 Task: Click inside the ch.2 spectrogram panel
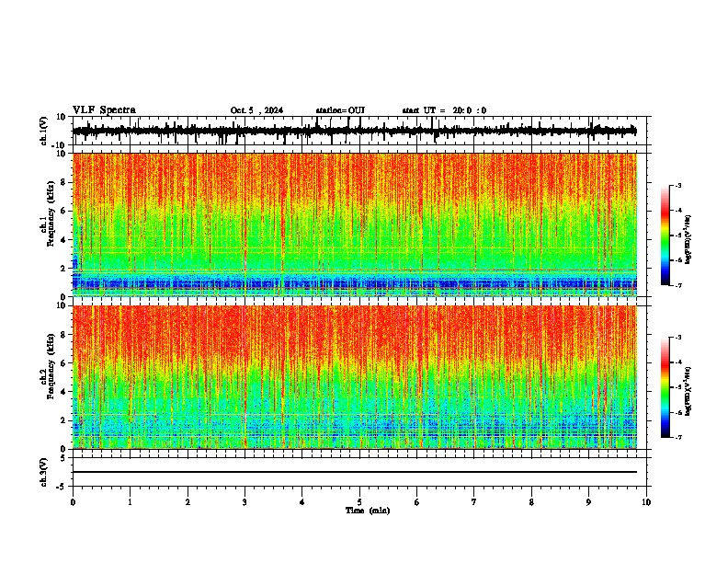click(x=355, y=377)
